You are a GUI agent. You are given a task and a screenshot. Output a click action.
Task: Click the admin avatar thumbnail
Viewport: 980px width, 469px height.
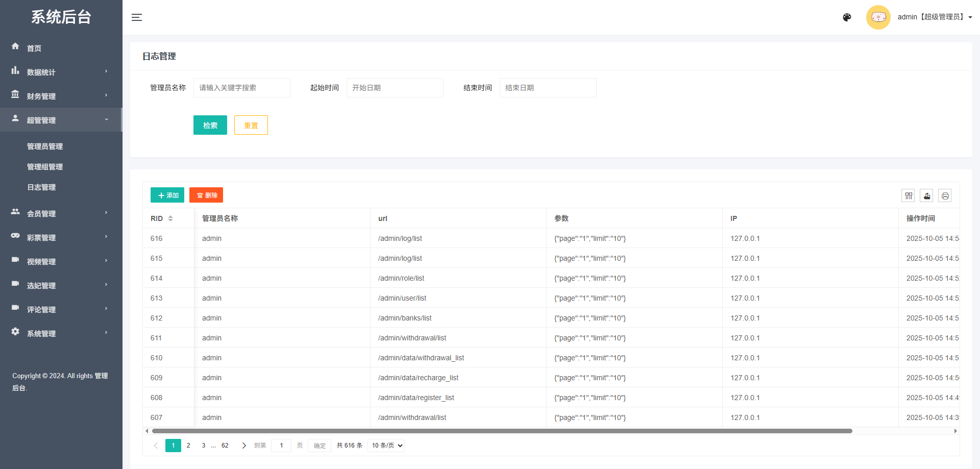click(878, 17)
